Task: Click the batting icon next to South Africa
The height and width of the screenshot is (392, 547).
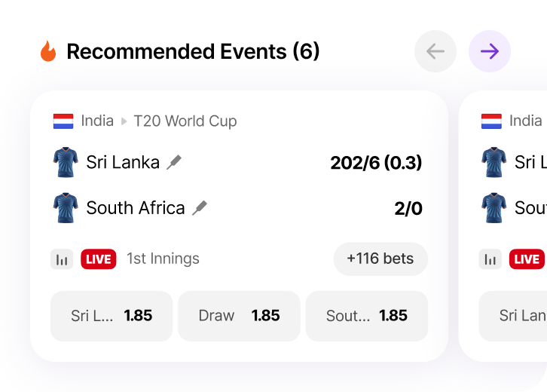Action: point(200,208)
